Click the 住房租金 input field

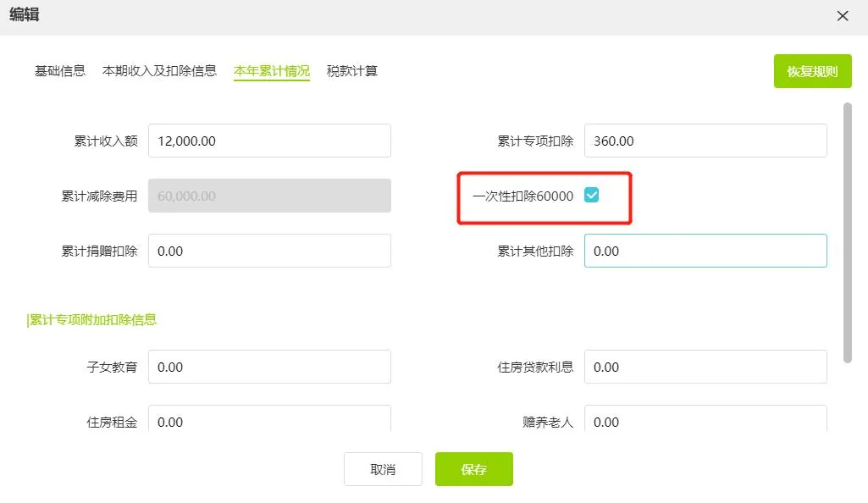point(269,418)
